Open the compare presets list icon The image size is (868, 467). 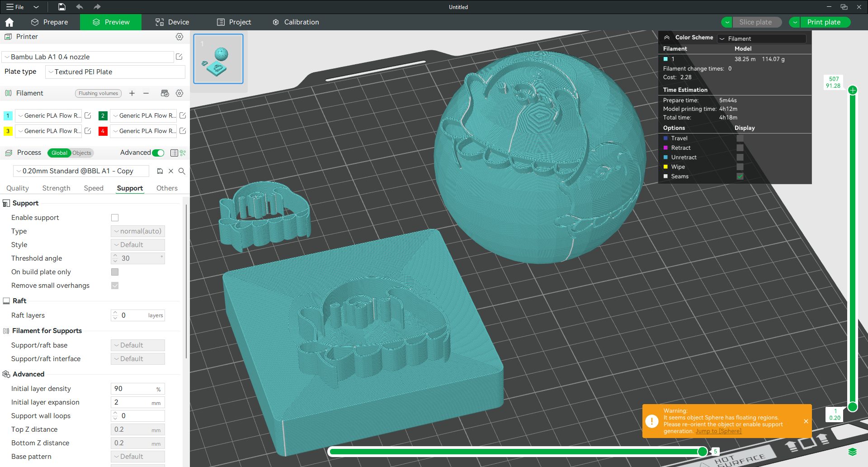tap(174, 153)
